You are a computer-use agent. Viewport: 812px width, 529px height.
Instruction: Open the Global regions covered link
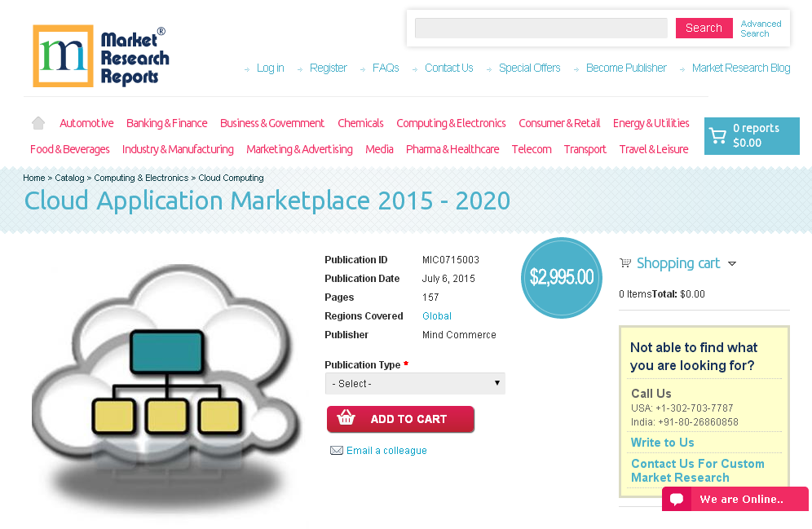pyautogui.click(x=436, y=315)
